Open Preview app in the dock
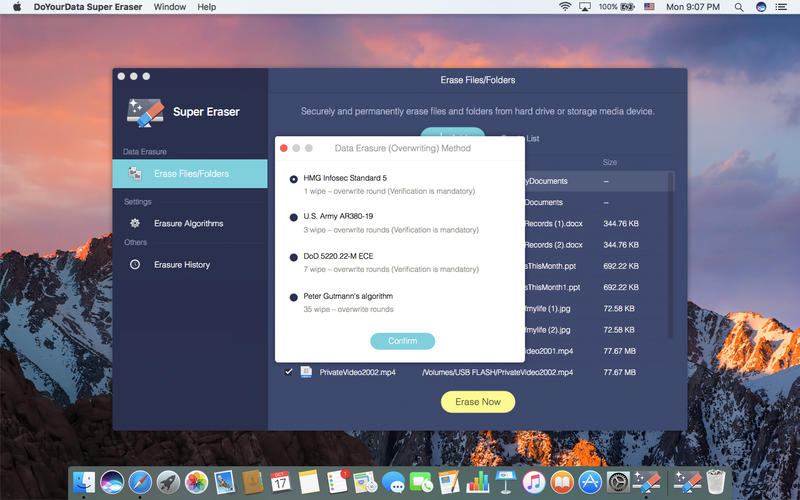The width and height of the screenshot is (800, 500). (x=224, y=482)
